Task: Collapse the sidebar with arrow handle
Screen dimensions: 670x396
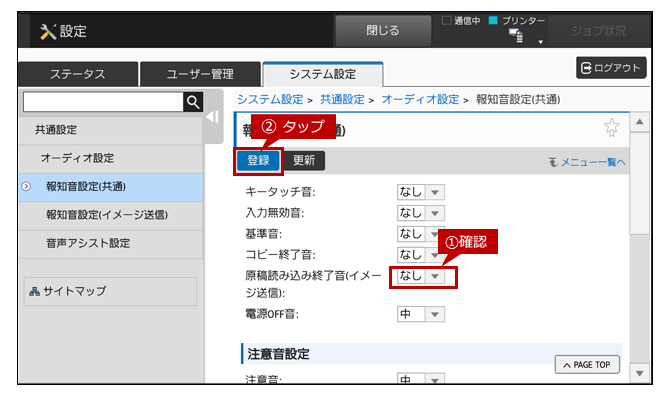Action: (x=213, y=117)
